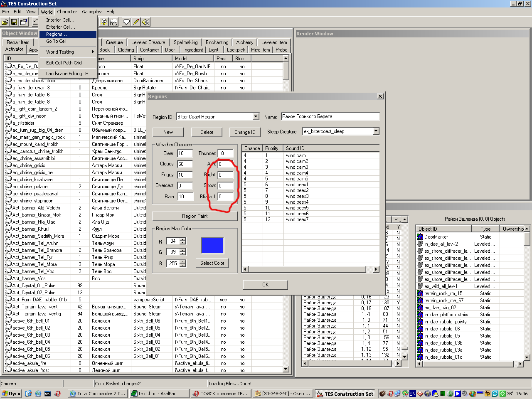Choose Landscape Editing menu entry
This screenshot has height=399, width=532.
tap(69, 74)
